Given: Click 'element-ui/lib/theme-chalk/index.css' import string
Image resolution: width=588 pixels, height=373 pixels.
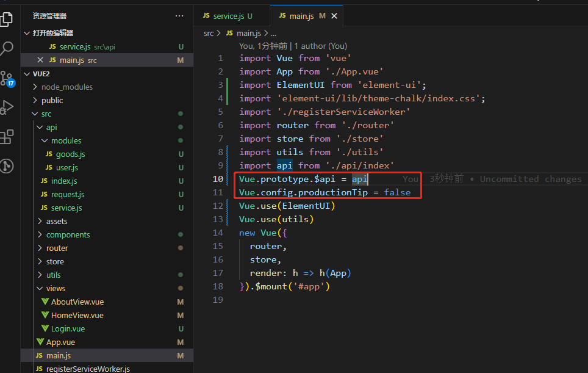Looking at the screenshot, I should [378, 99].
